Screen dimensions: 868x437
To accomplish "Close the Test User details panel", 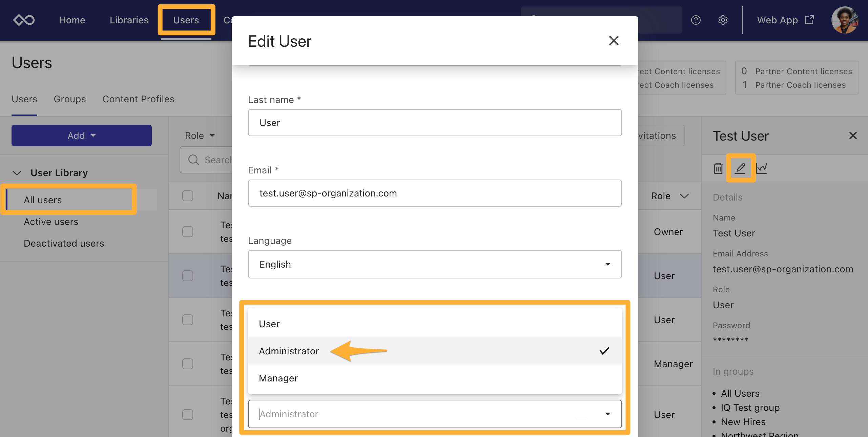I will (x=853, y=136).
